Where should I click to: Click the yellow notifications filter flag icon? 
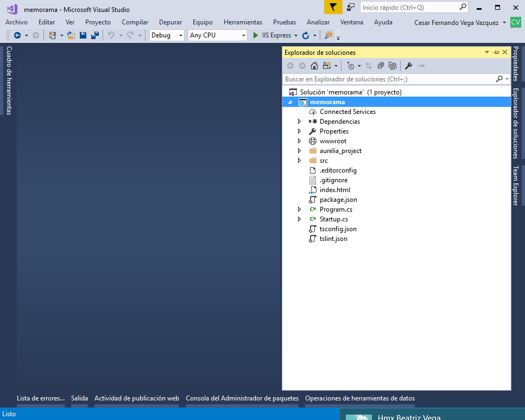click(333, 8)
